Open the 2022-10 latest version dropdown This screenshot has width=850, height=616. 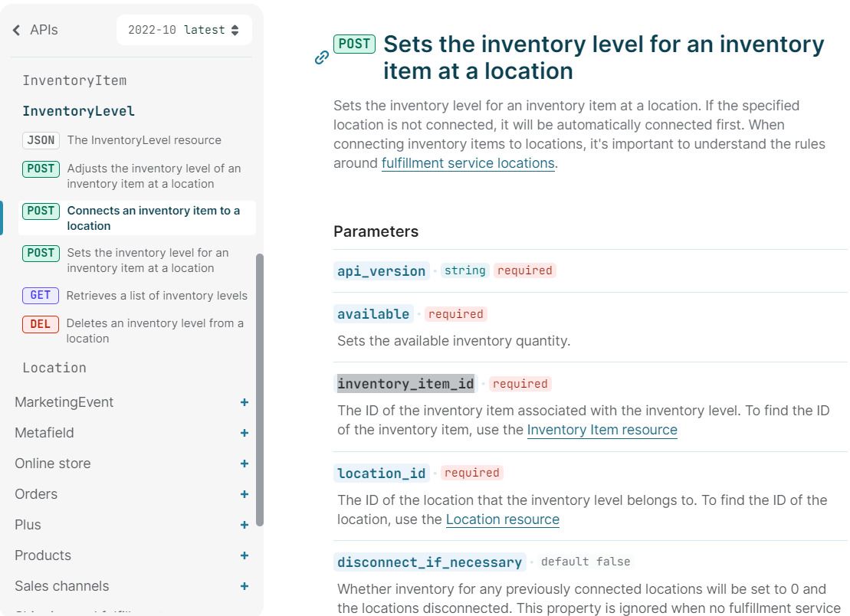point(184,31)
